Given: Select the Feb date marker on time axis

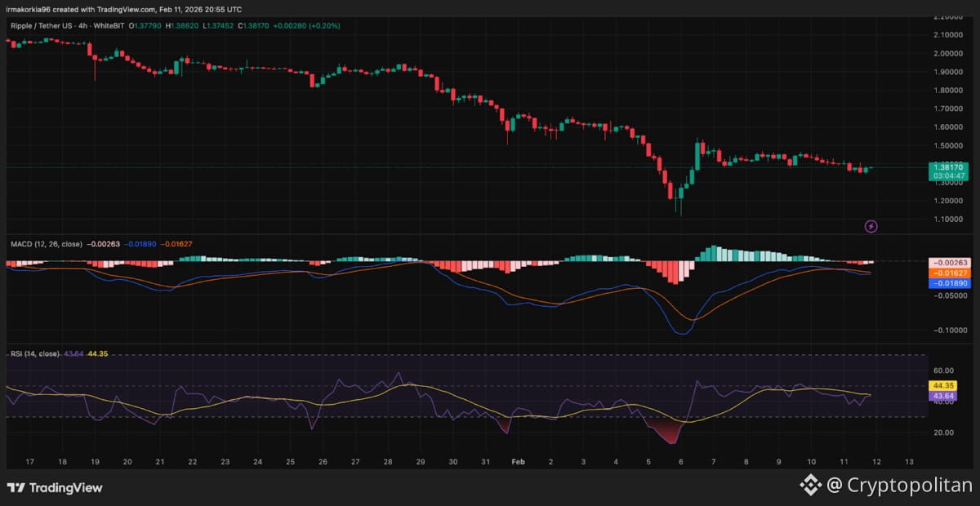Looking at the screenshot, I should (518, 461).
